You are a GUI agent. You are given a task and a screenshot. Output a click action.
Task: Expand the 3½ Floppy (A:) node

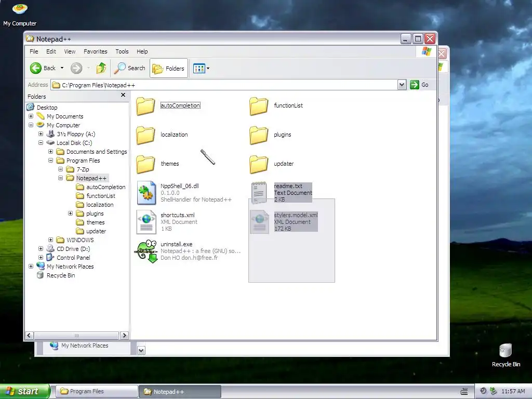click(41, 134)
